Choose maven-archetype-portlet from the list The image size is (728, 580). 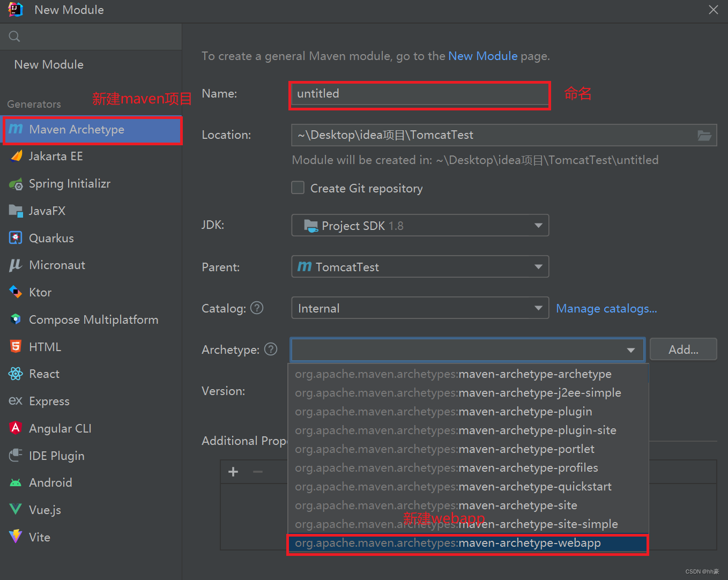pos(467,449)
